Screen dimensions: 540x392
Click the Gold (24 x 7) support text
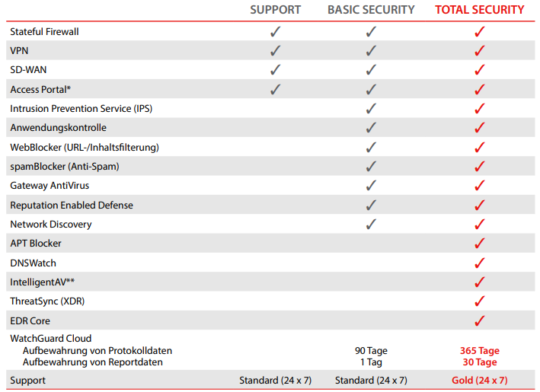[480, 380]
